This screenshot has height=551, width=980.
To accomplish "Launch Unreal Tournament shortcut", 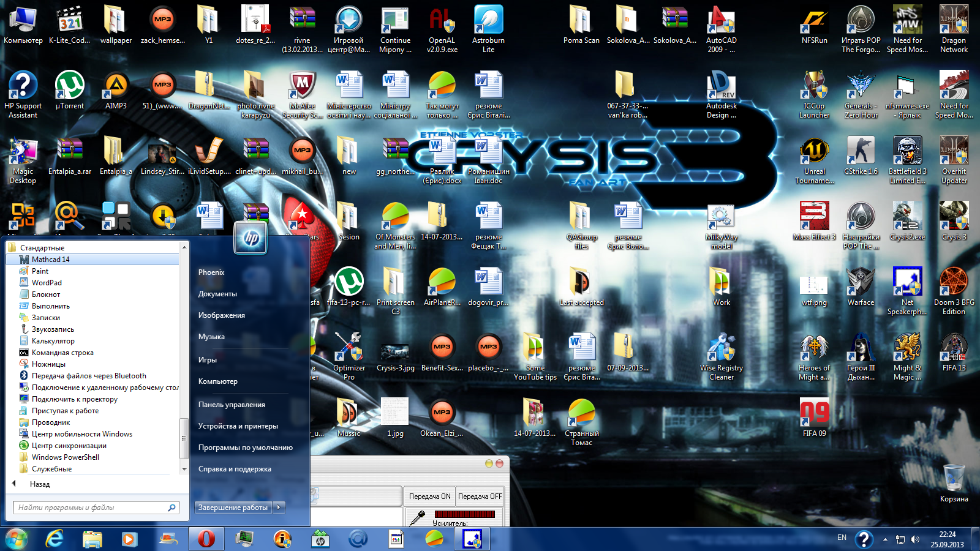I will point(815,160).
